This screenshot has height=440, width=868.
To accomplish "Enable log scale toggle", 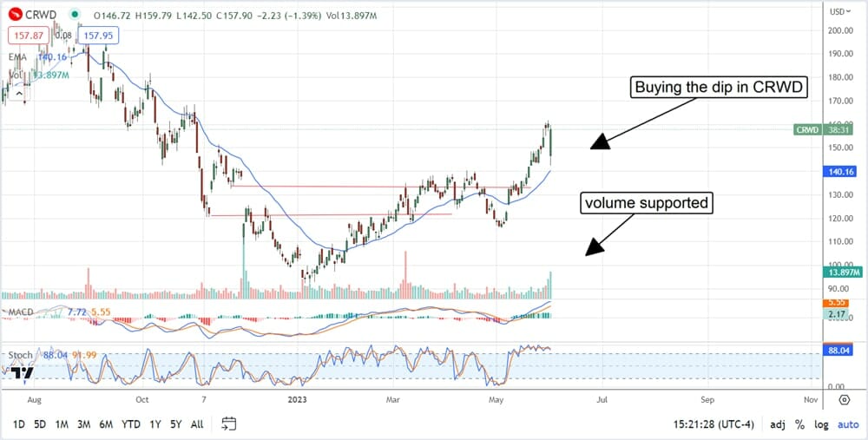I will (x=820, y=424).
